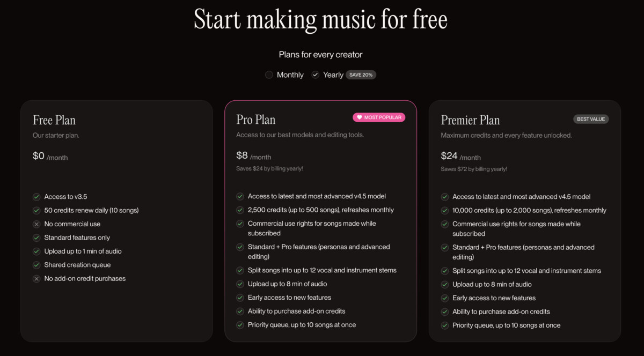Select the Yearly billing option

tap(316, 75)
